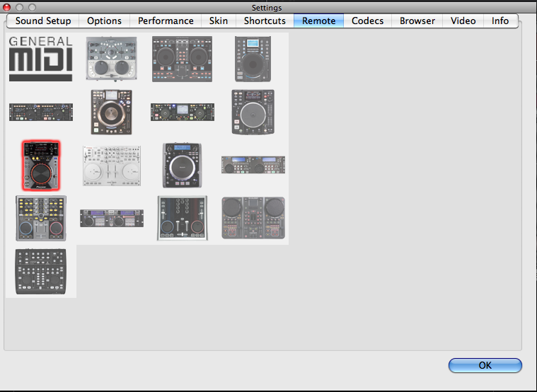537x392 pixels.
Task: Choose the single deck with copper-colored platter
Action: pyautogui.click(x=111, y=112)
